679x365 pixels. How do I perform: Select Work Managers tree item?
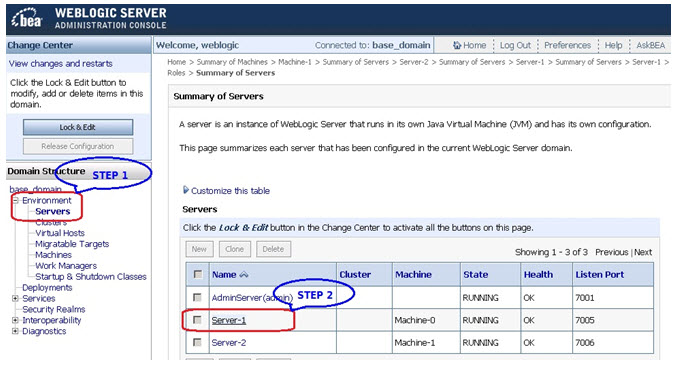[66, 266]
